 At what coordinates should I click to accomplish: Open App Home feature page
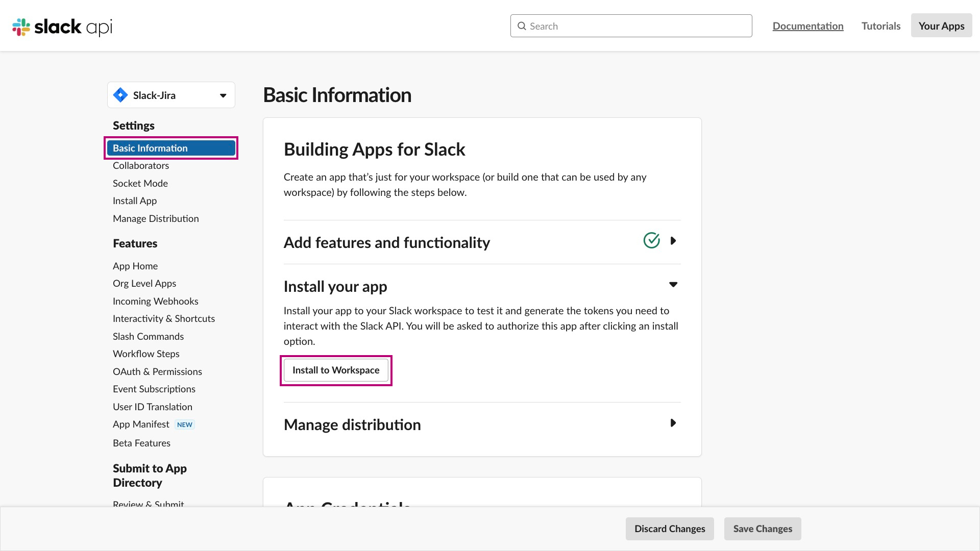tap(135, 266)
